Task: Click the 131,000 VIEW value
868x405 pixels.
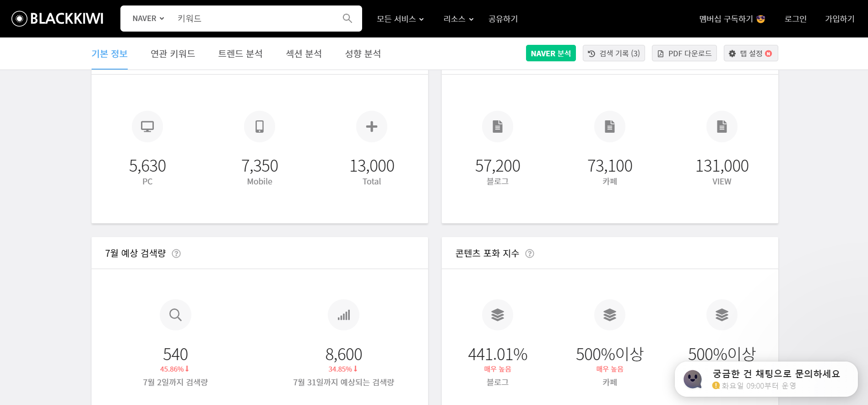Action: pos(722,166)
